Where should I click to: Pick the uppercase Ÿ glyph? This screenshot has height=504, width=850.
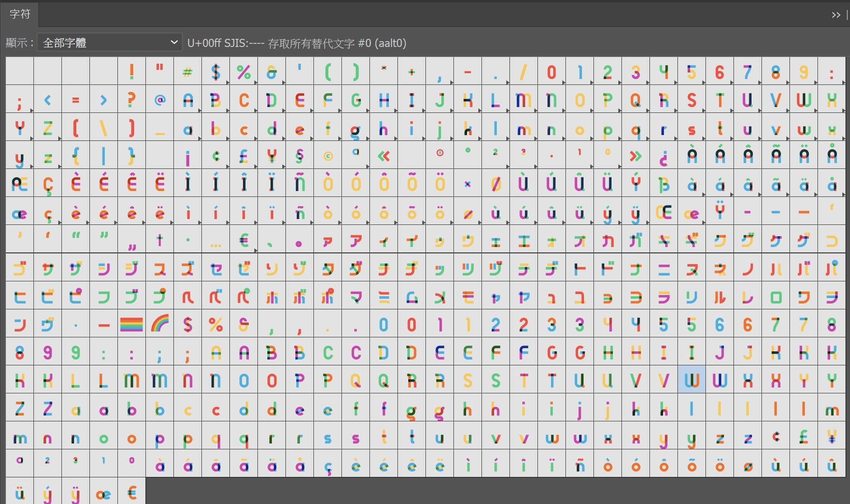[719, 211]
